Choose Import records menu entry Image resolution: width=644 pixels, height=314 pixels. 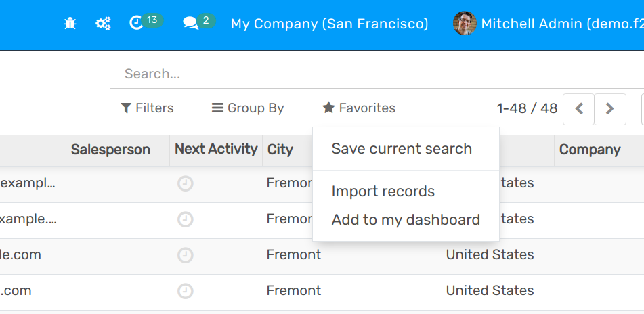tap(383, 192)
